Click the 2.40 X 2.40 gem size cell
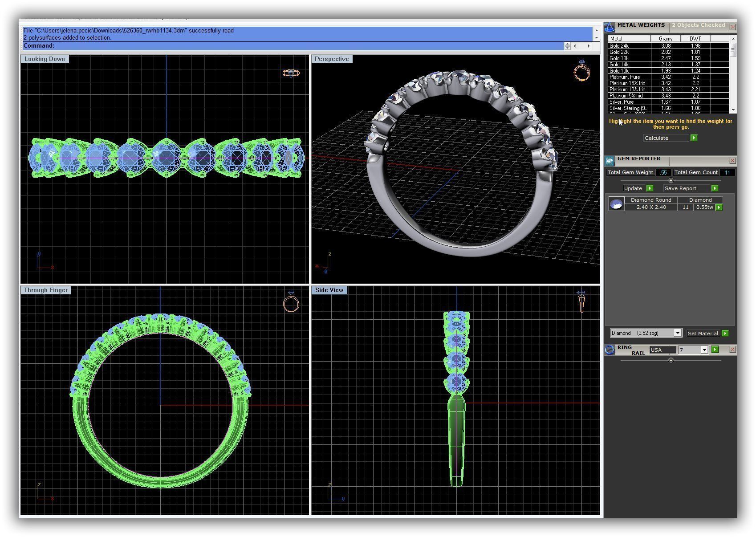The image size is (756, 537). 651,207
